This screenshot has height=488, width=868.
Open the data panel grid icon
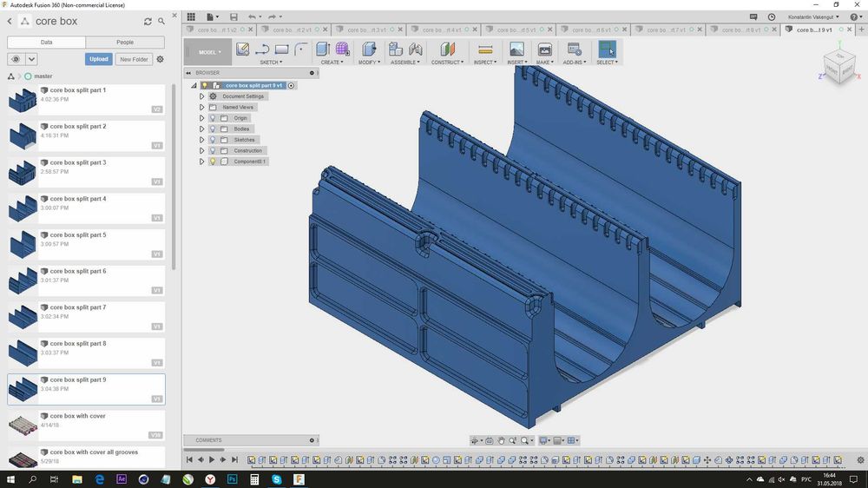point(191,16)
